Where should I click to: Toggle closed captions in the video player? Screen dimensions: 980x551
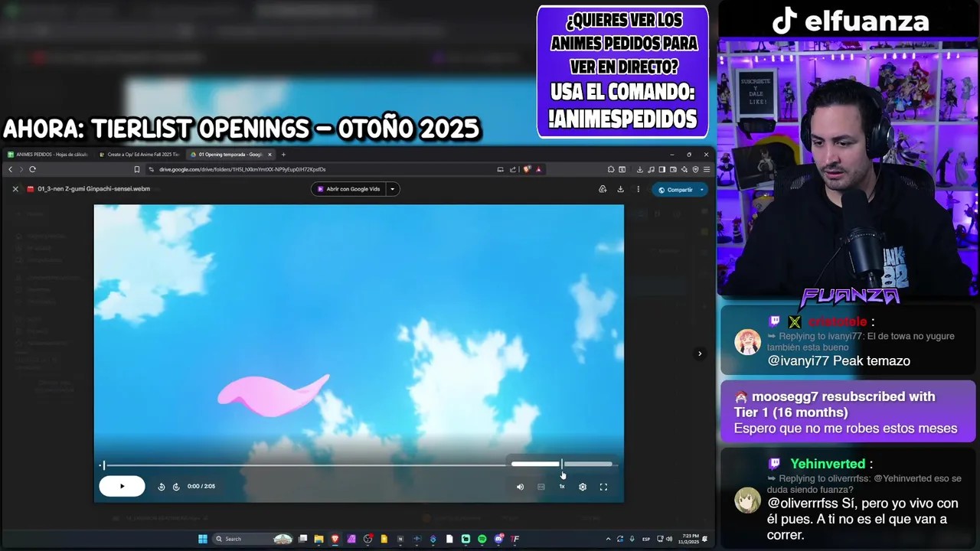click(541, 487)
